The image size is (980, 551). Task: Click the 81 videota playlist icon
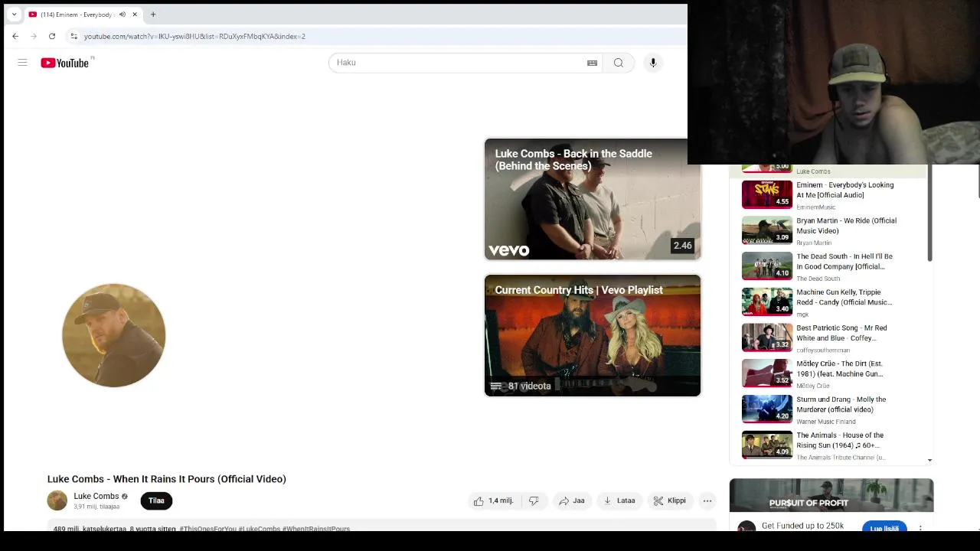(495, 386)
